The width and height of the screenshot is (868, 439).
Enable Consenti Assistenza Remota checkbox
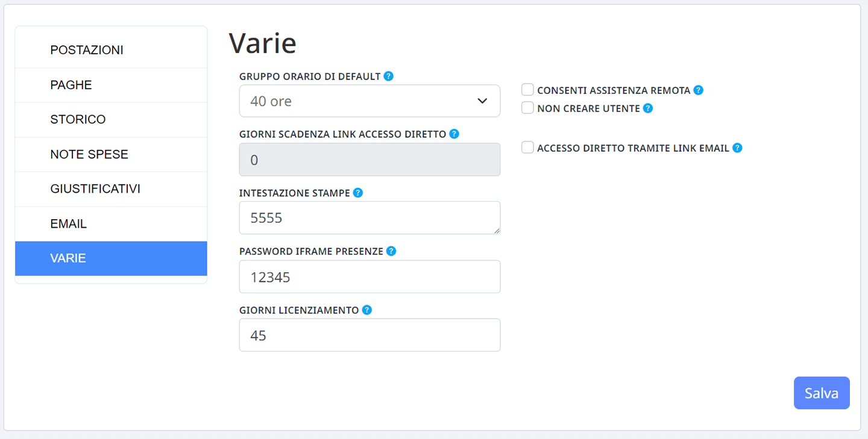pos(527,90)
